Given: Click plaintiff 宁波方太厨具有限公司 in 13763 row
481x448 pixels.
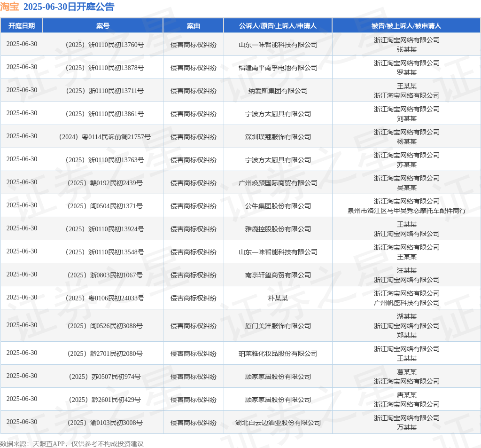Looking at the screenshot, I should click(278, 160).
